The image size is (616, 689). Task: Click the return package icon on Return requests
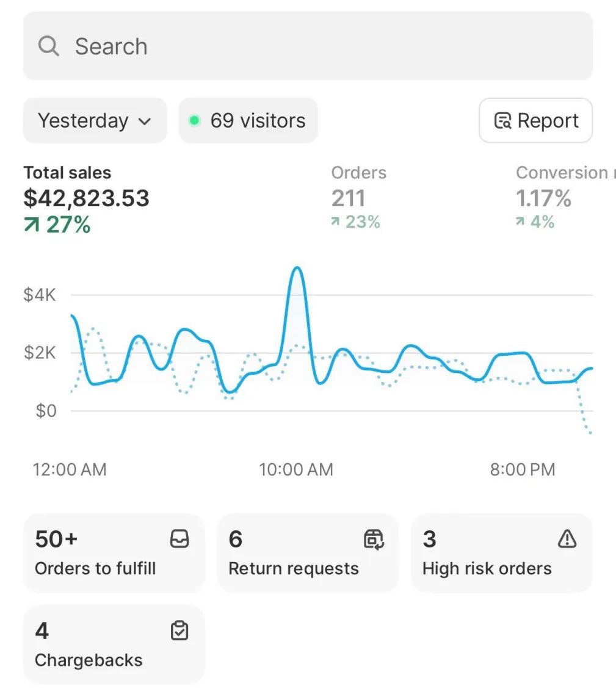coord(374,539)
